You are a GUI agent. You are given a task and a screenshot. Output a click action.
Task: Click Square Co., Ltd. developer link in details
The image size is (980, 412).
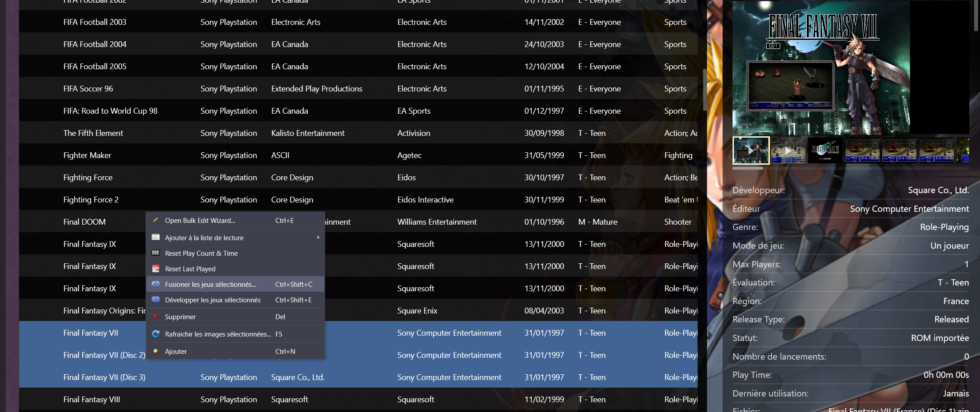938,190
